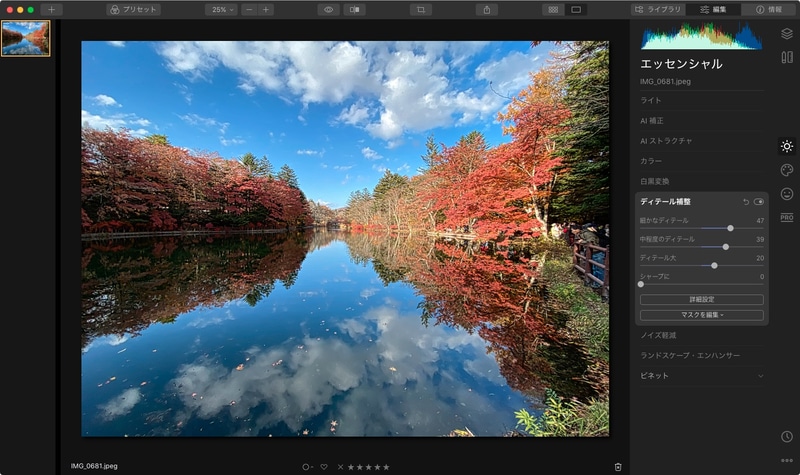Expand the ビネット tool
Viewport: 800px width, 475px height.
(x=702, y=376)
